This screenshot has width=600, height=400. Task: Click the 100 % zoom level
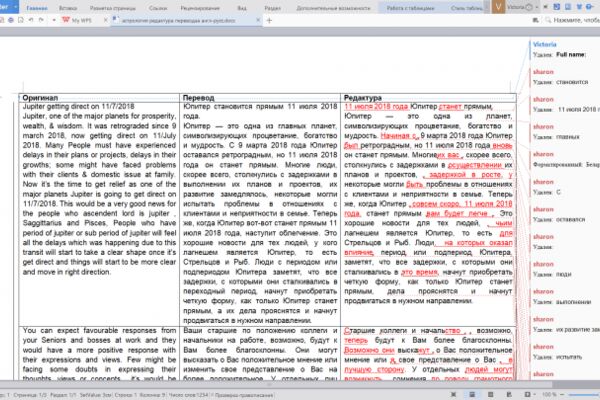[549, 394]
